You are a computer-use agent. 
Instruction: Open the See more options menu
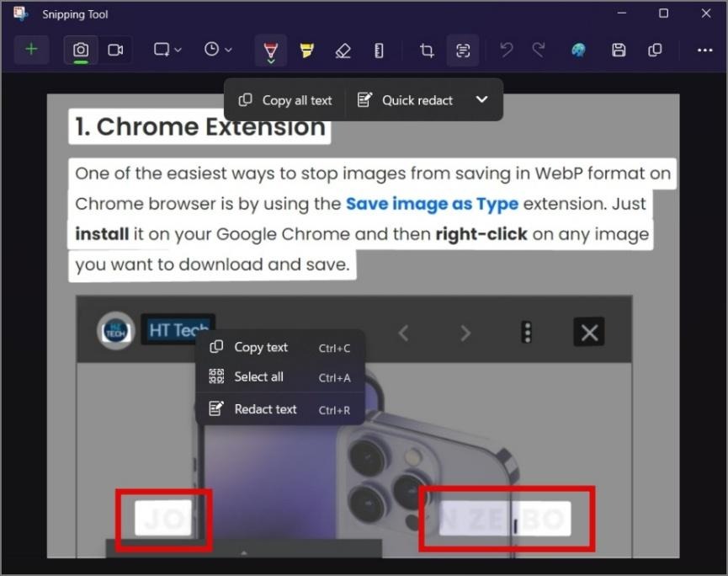click(x=704, y=51)
